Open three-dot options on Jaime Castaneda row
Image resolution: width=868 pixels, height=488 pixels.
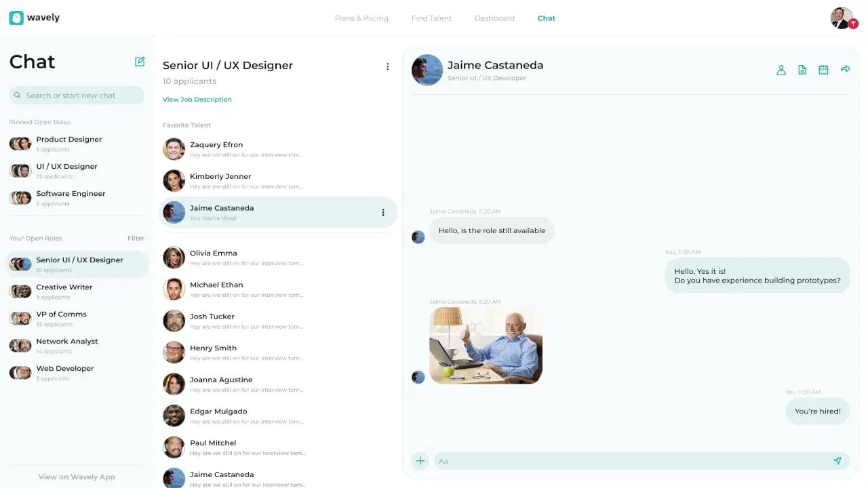click(382, 213)
